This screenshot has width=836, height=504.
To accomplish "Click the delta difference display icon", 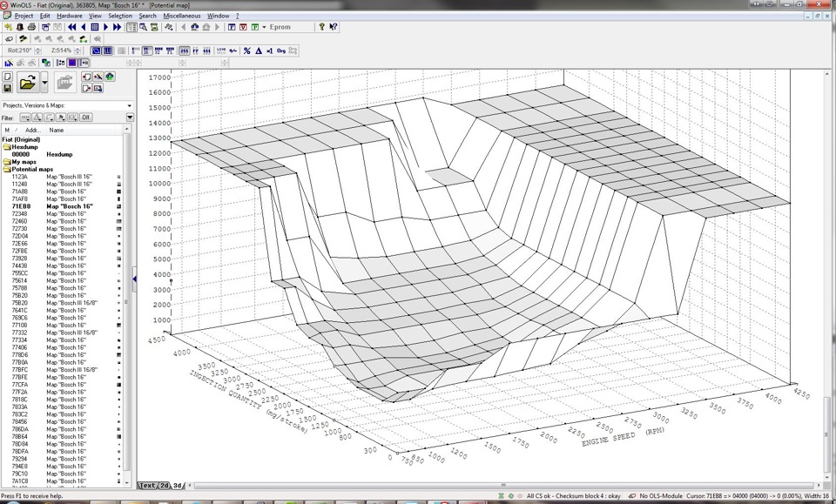I will coord(259,50).
